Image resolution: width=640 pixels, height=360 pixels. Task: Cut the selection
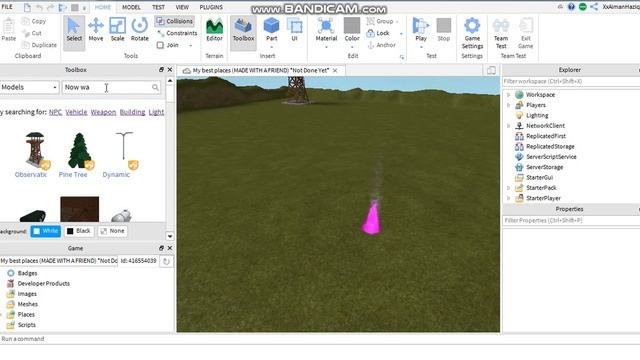[x=32, y=33]
